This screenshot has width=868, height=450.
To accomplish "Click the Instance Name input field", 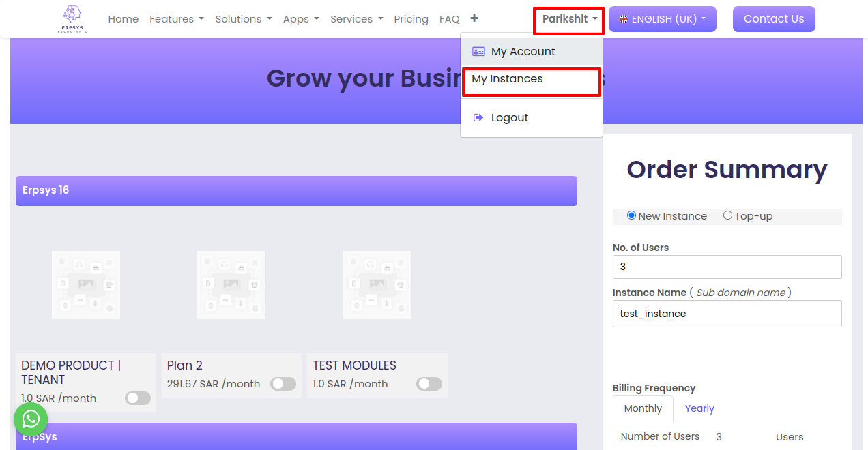I will [x=727, y=314].
